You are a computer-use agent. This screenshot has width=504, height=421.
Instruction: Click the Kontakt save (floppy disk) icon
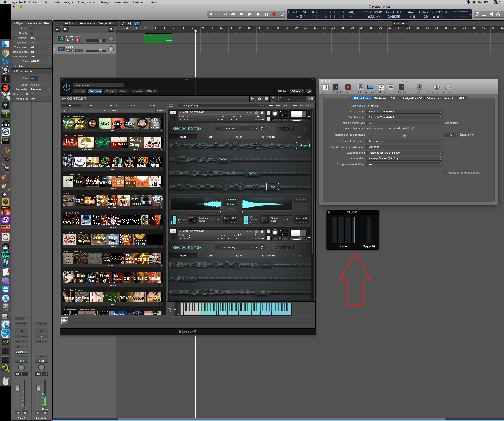tap(253, 99)
